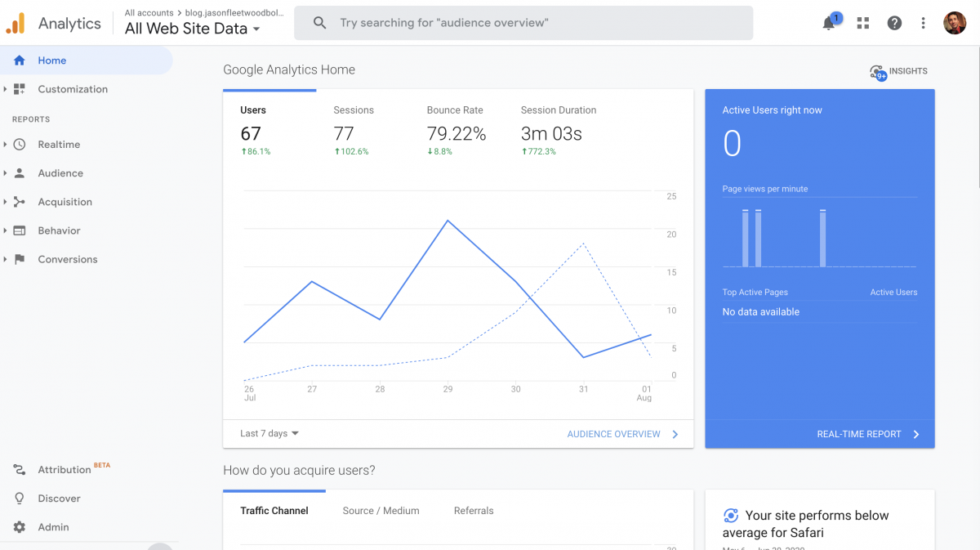The image size is (980, 550).
Task: Click the 'How do you acquire users?' heading
Action: 299,470
